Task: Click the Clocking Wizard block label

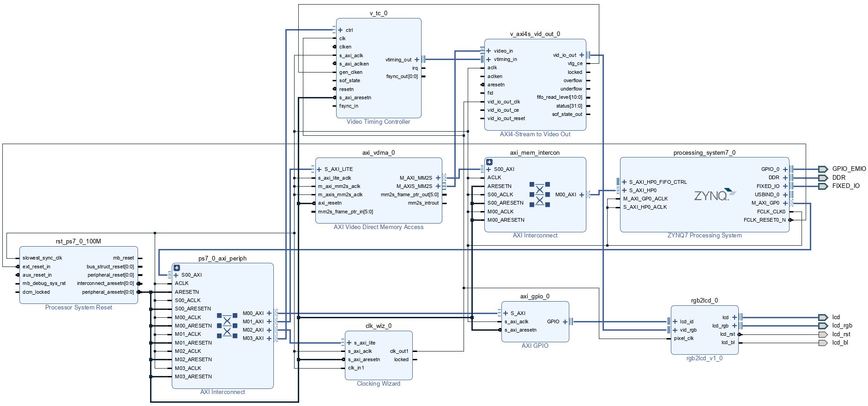Action: (378, 384)
